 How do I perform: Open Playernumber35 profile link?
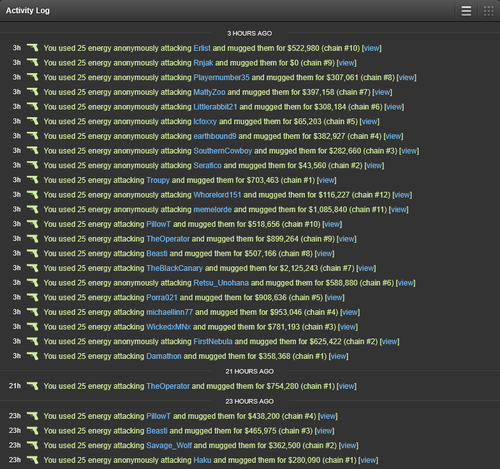click(x=221, y=78)
